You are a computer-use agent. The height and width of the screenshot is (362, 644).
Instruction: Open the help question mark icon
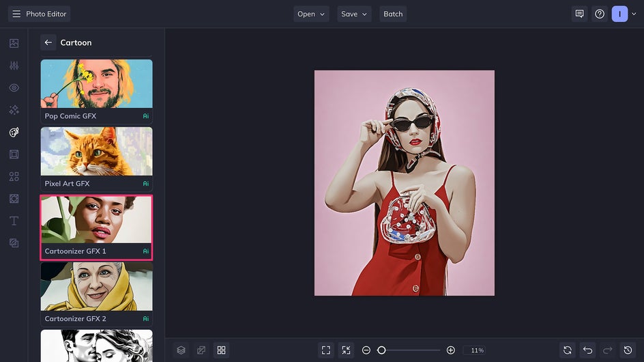click(x=600, y=14)
